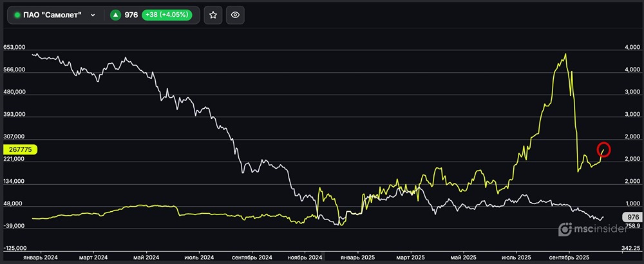Click the yellow 267775 value label
This screenshot has width=644, height=264.
click(21, 149)
